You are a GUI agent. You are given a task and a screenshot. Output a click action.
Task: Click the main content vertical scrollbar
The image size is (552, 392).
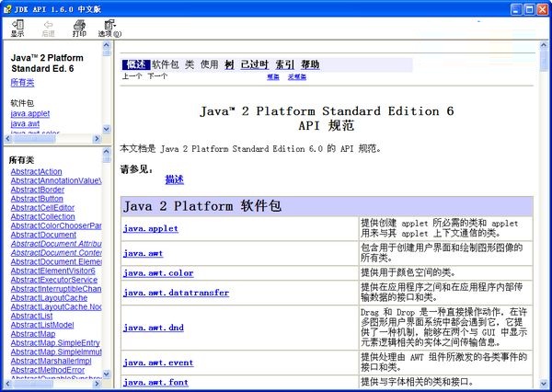pos(545,230)
